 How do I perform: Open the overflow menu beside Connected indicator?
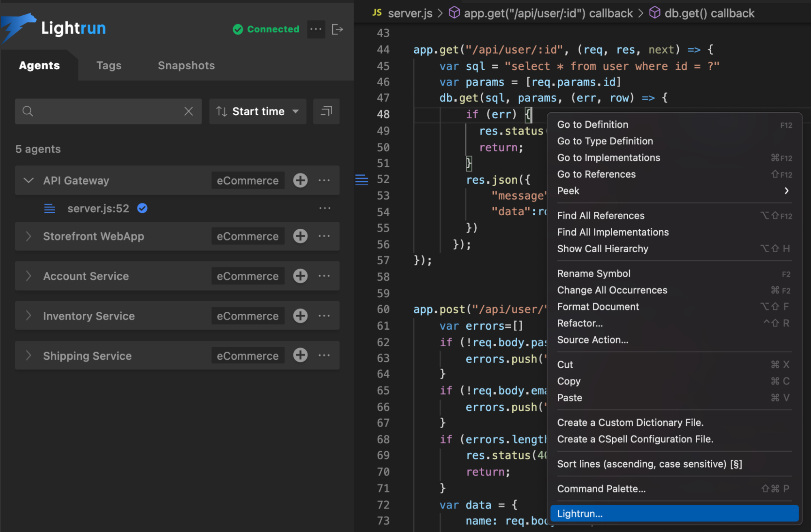(x=316, y=29)
